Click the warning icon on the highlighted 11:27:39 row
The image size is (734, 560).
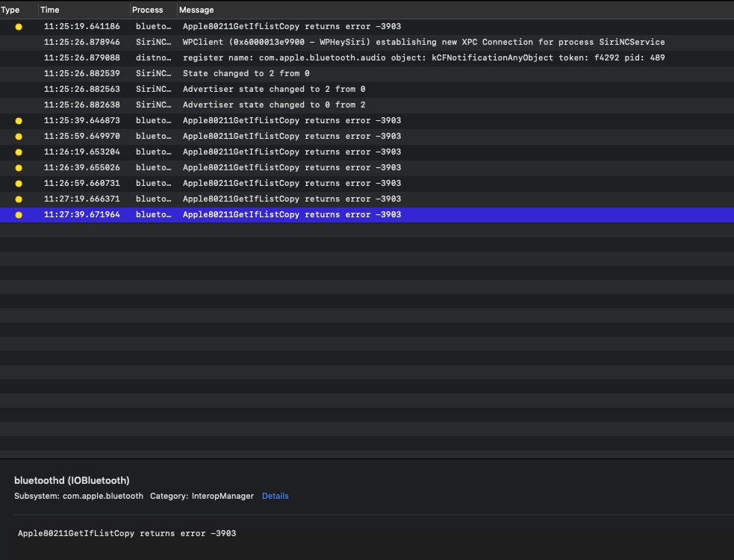(18, 214)
